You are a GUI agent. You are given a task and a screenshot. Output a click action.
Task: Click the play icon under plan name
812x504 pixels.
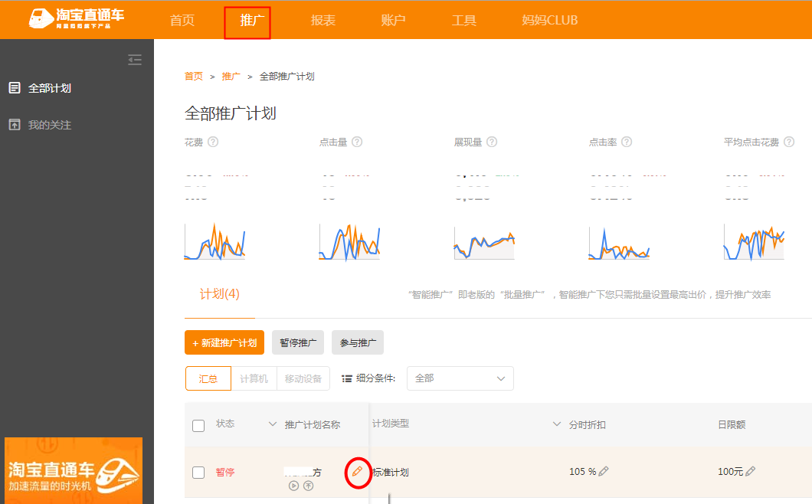(x=293, y=486)
